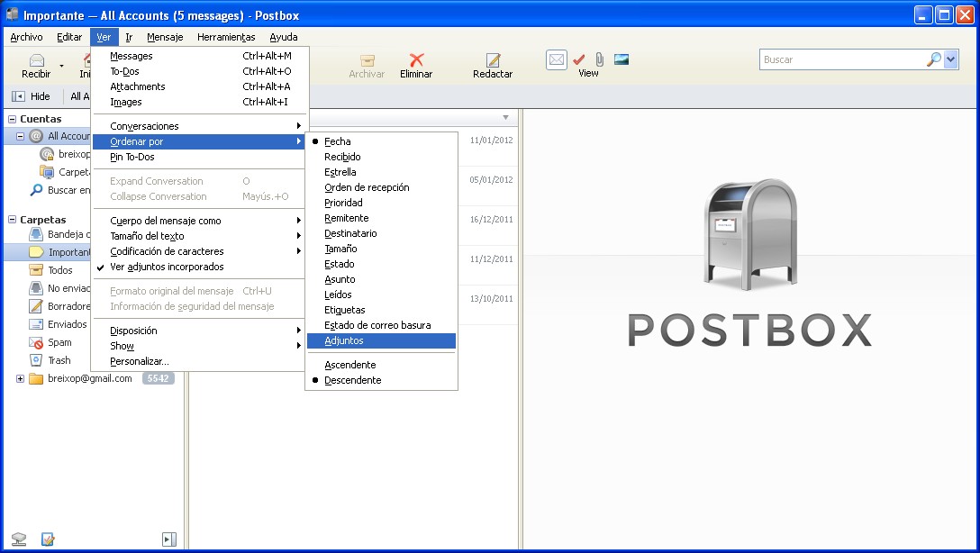Screen dimensions: 980x553
Task: Click the 5542 unread count badge
Action: point(159,378)
